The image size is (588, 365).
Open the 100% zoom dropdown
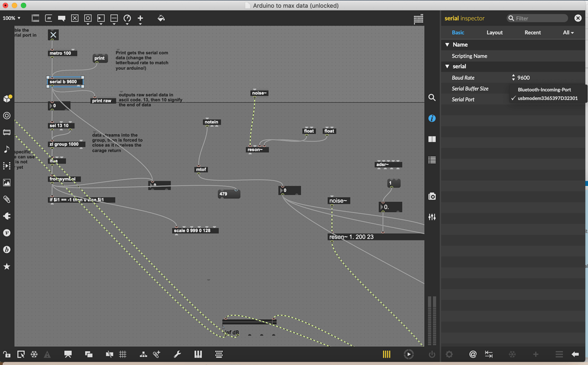pyautogui.click(x=11, y=18)
